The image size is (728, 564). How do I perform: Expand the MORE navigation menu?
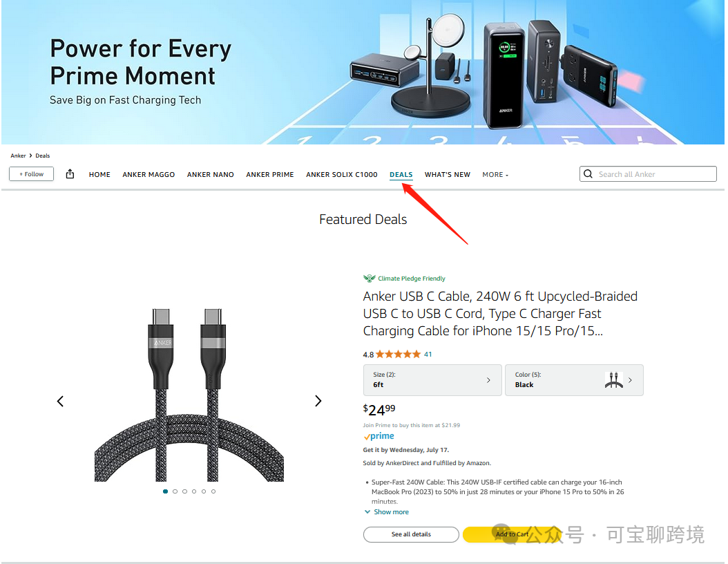tap(495, 175)
